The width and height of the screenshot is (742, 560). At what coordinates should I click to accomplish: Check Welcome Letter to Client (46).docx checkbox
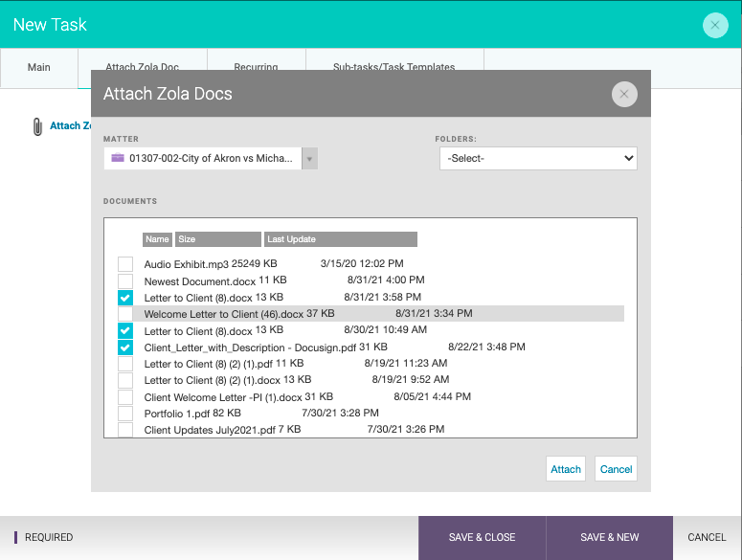click(x=125, y=314)
